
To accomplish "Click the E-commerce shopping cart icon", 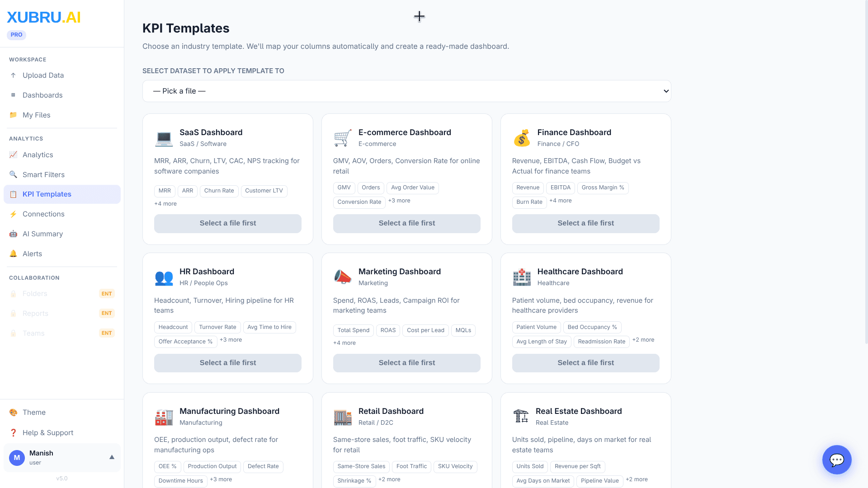I will pos(343,138).
